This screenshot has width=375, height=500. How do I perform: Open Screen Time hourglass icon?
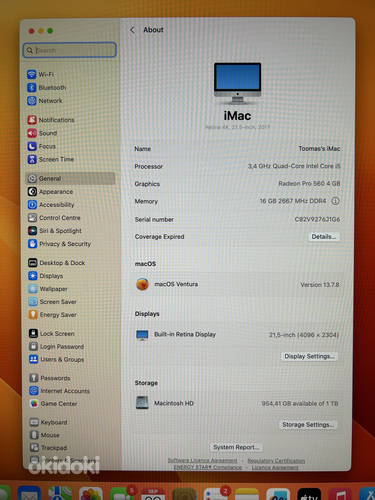(32, 159)
